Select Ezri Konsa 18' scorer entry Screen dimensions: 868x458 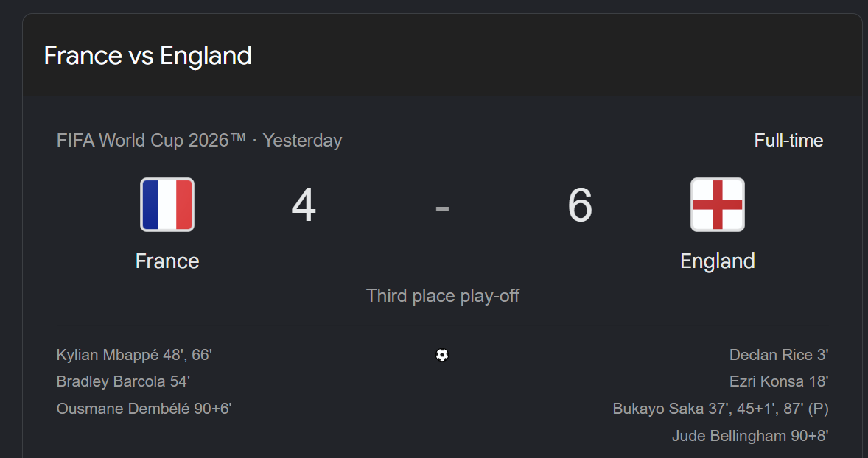(x=779, y=381)
